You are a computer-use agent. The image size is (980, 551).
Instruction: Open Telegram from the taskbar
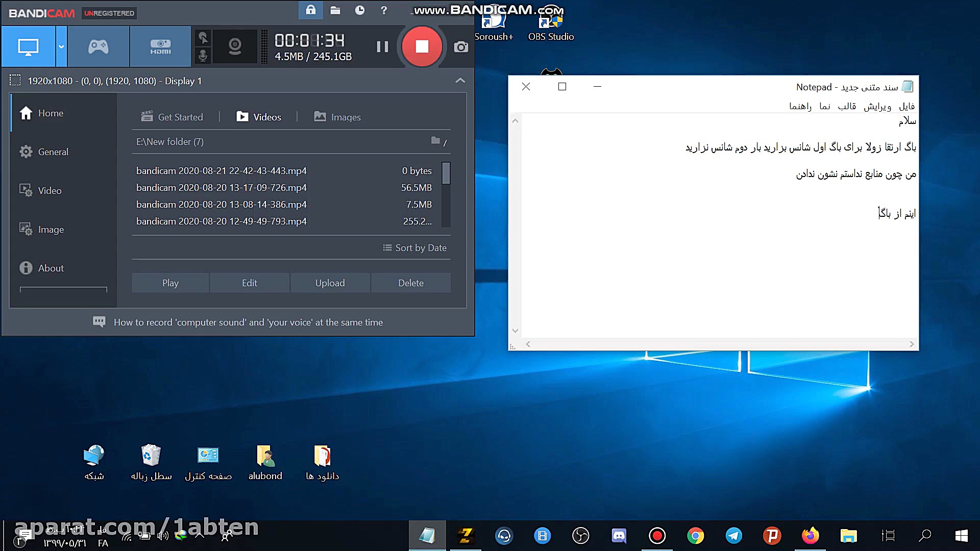pyautogui.click(x=733, y=536)
